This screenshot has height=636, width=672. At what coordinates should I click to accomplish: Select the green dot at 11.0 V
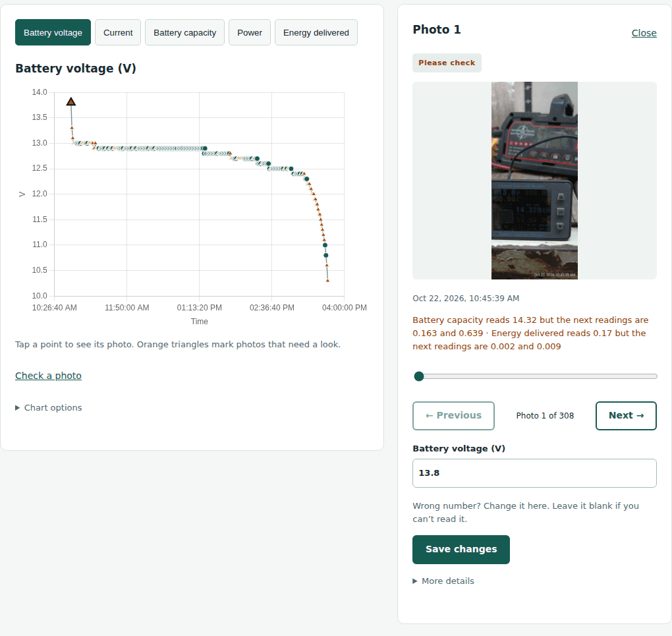click(x=325, y=245)
